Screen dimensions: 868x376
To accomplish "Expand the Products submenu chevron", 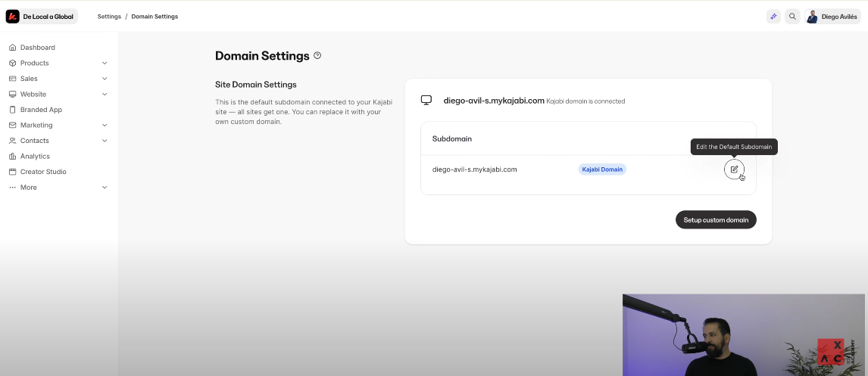I will pos(105,63).
